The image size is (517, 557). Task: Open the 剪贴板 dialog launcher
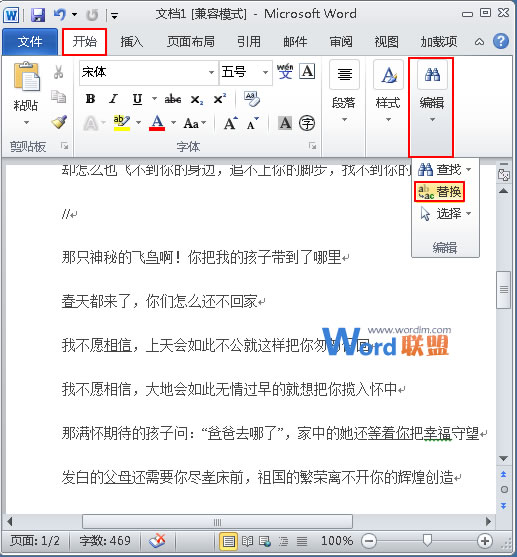pyautogui.click(x=65, y=146)
